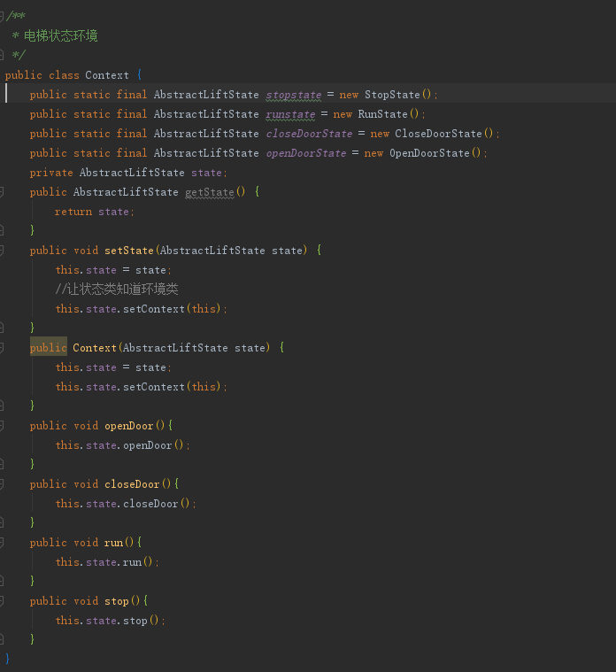This screenshot has width=616, height=672.
Task: Click the this.state.run() call
Action: click(104, 562)
